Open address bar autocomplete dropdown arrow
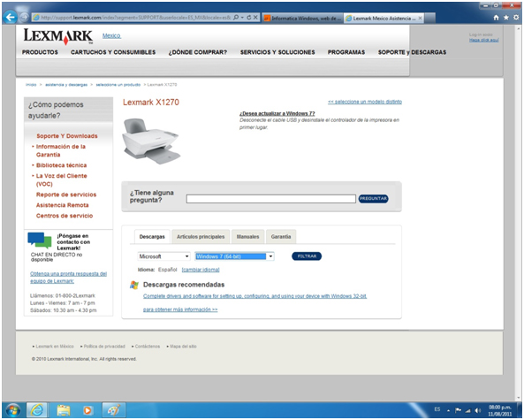Screen dimensions: 524x420 [x=242, y=18]
